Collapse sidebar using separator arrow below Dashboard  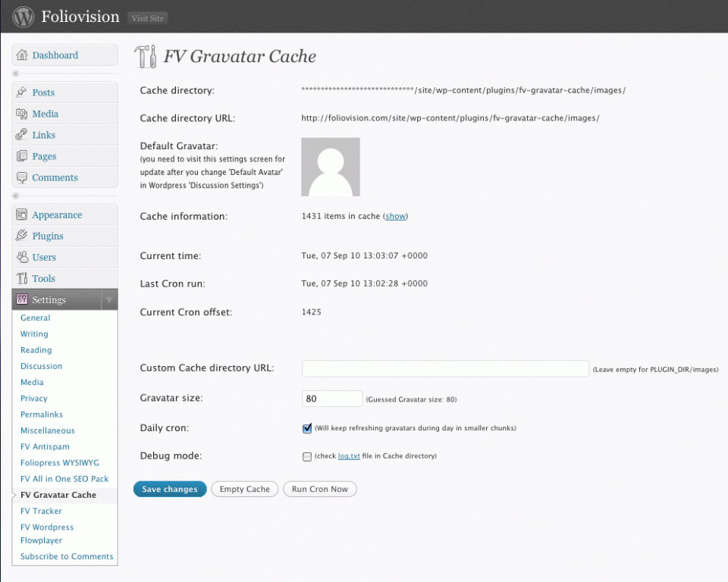[x=16, y=74]
